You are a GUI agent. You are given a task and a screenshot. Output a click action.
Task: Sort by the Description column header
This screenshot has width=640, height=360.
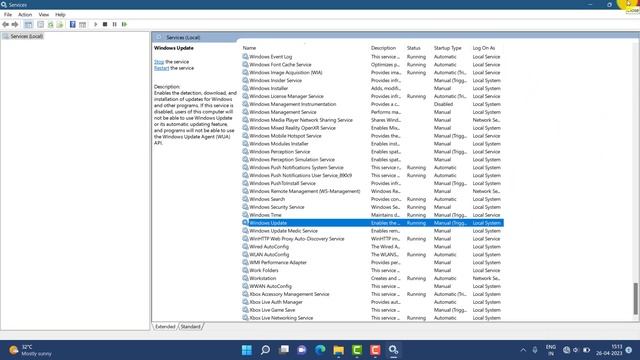(x=383, y=48)
